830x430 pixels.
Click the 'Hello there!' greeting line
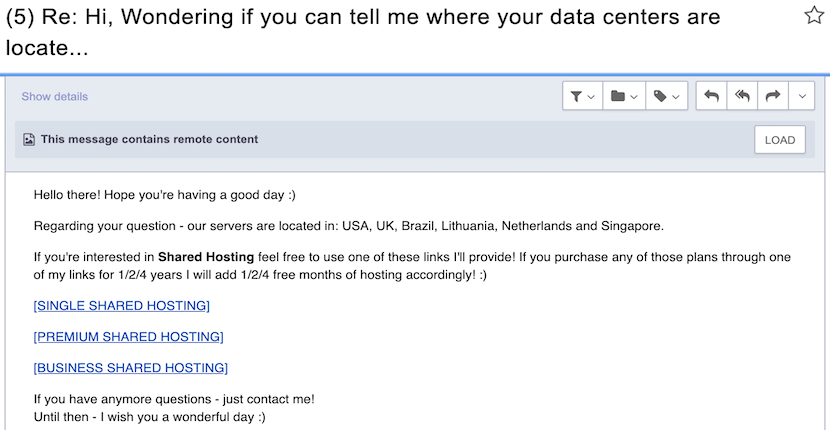click(165, 195)
